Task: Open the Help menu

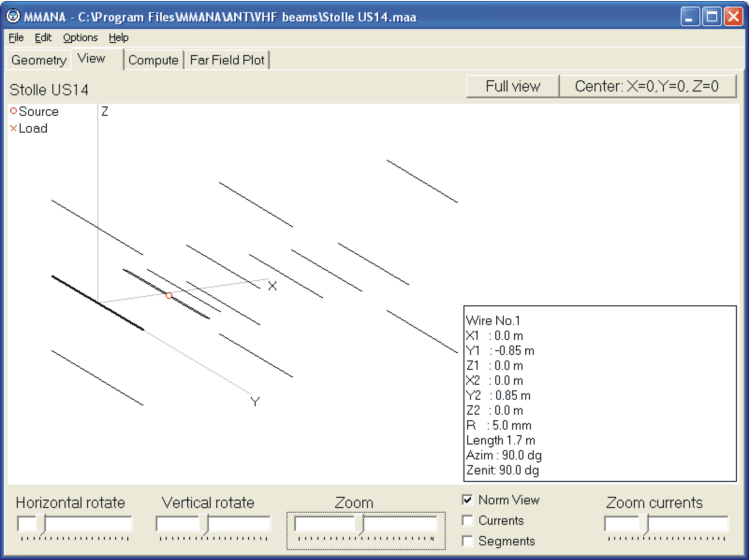Action: coord(118,38)
